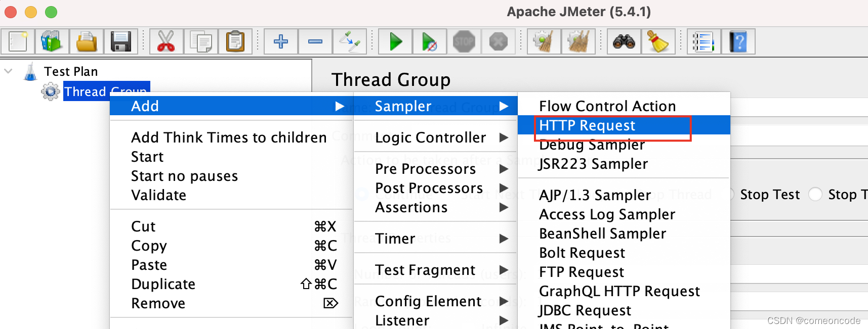Screen dimensions: 868x329
Task: Click the Reset Search broom icon
Action: point(658,41)
